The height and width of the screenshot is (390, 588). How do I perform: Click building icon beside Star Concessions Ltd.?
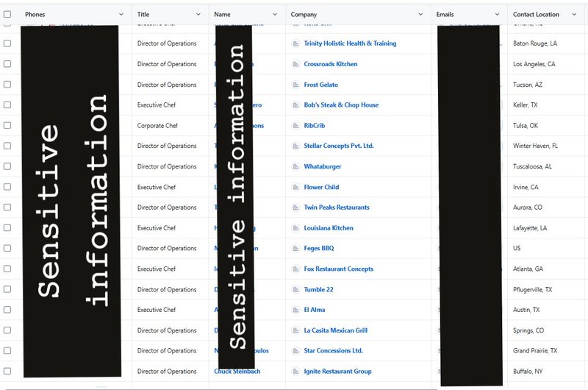(296, 351)
